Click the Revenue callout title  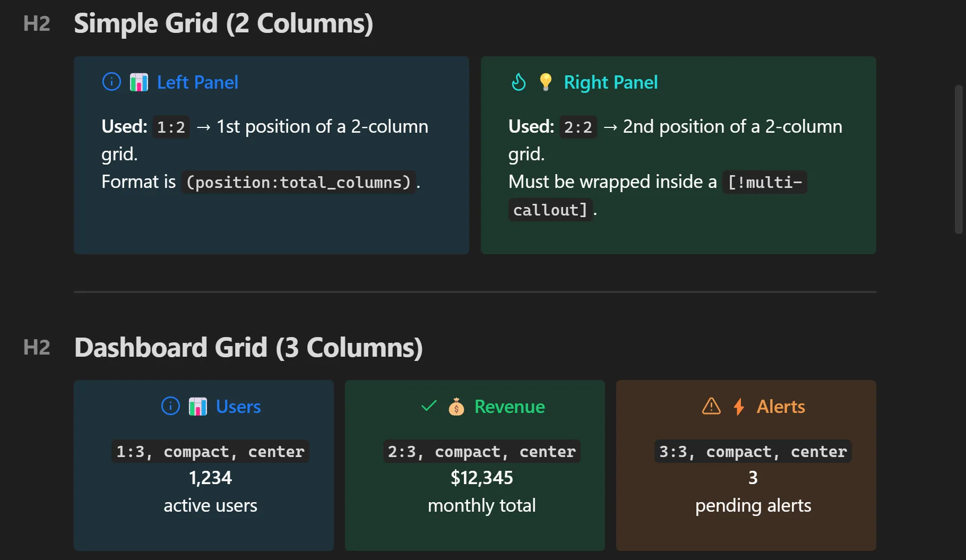point(510,407)
